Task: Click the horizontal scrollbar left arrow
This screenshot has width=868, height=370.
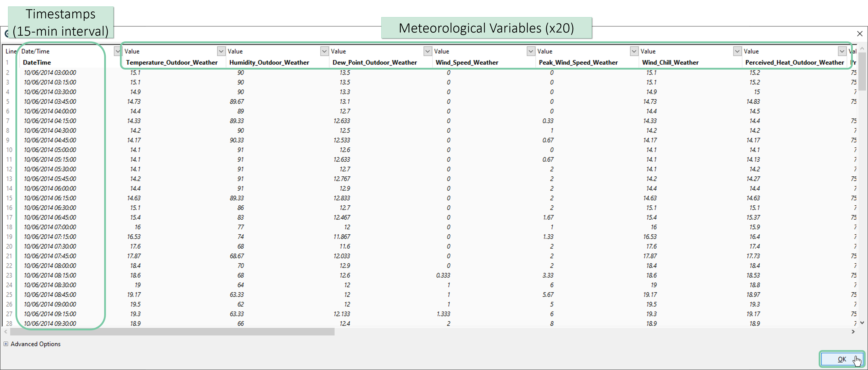Action: (x=6, y=332)
